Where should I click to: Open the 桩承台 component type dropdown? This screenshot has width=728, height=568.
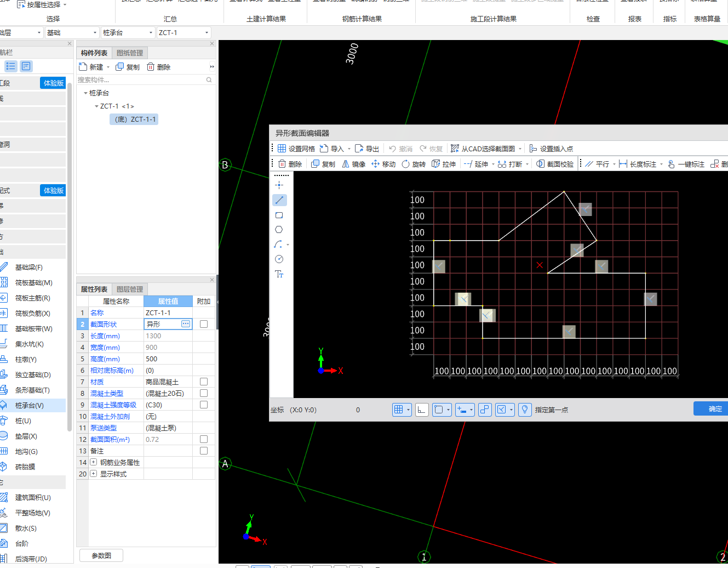pyautogui.click(x=128, y=33)
